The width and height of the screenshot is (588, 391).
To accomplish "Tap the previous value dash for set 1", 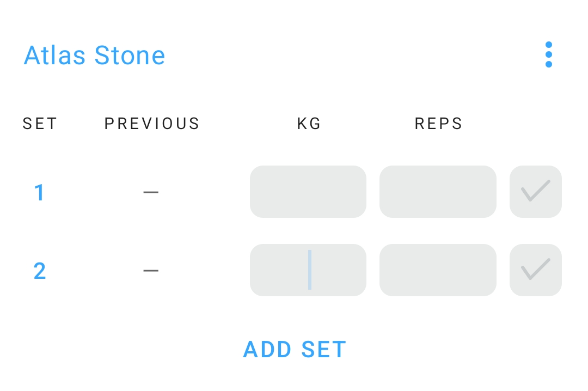I will point(151,192).
